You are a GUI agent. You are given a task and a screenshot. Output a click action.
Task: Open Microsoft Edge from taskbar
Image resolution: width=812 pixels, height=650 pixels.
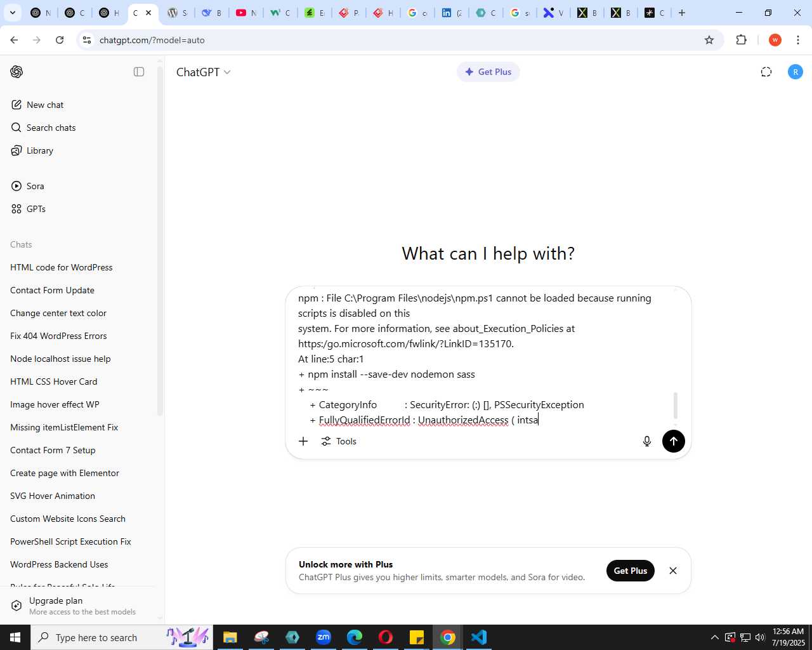[355, 637]
